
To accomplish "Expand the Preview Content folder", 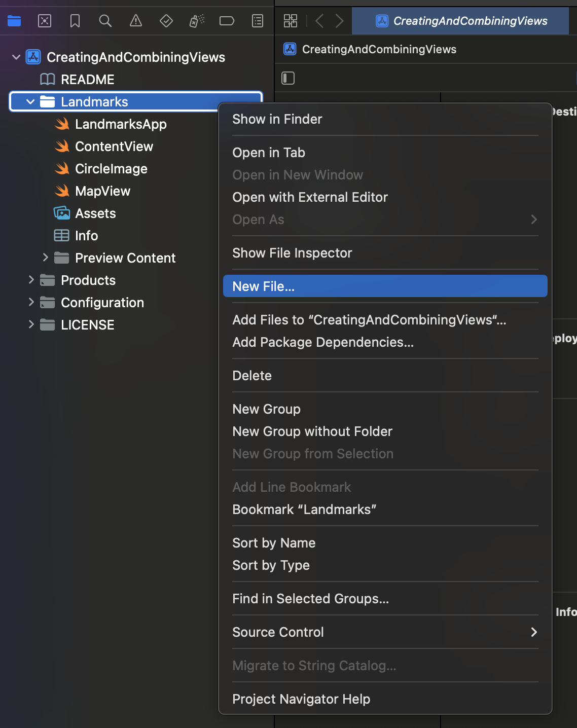I will (46, 258).
